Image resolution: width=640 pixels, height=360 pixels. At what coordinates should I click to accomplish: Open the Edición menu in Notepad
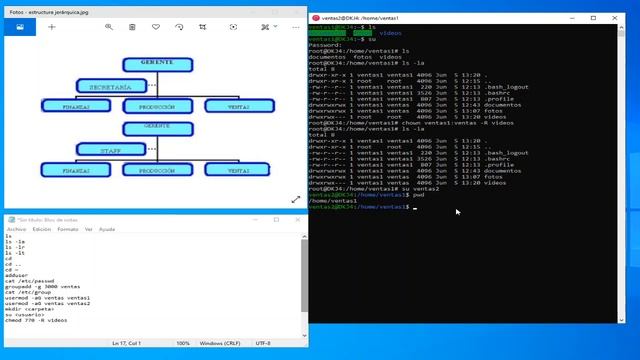click(42, 229)
